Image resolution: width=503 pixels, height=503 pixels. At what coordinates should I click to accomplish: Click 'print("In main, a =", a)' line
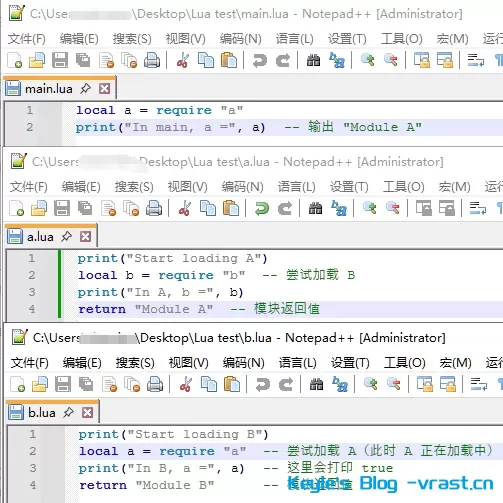point(170,127)
